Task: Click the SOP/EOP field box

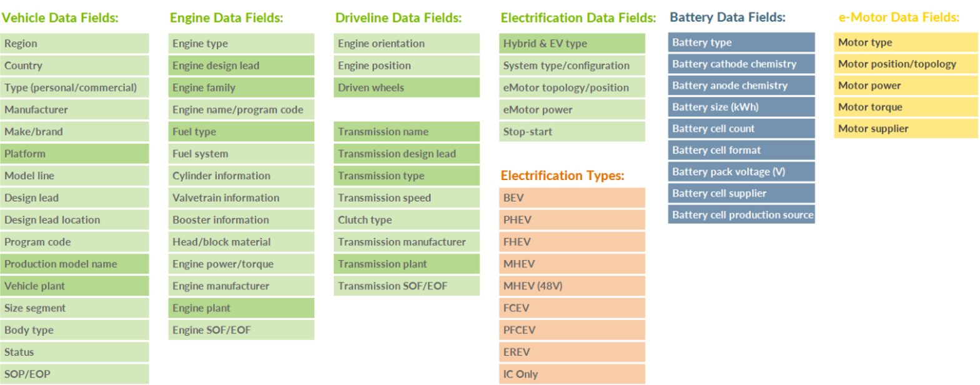Action: click(74, 374)
